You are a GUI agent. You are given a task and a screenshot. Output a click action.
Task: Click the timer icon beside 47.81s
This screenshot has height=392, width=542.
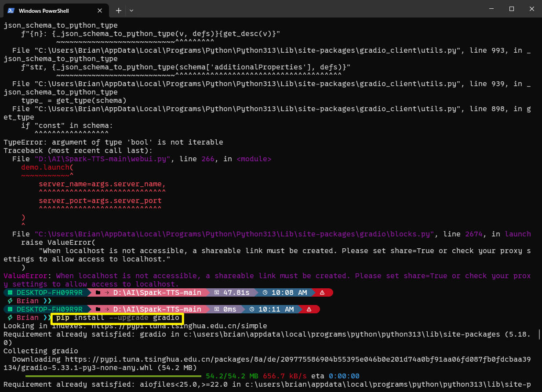217,293
